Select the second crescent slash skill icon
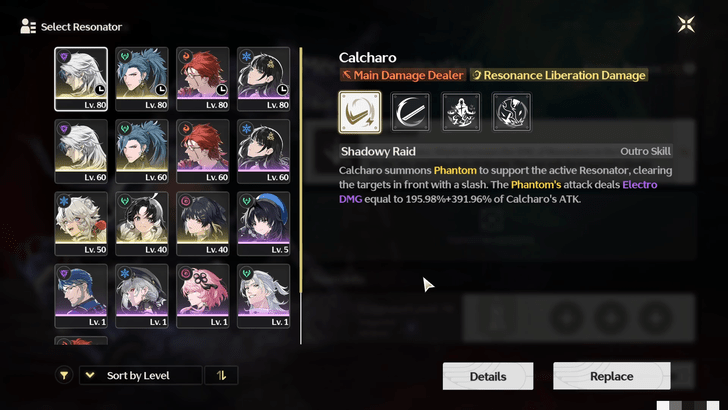 tap(410, 112)
